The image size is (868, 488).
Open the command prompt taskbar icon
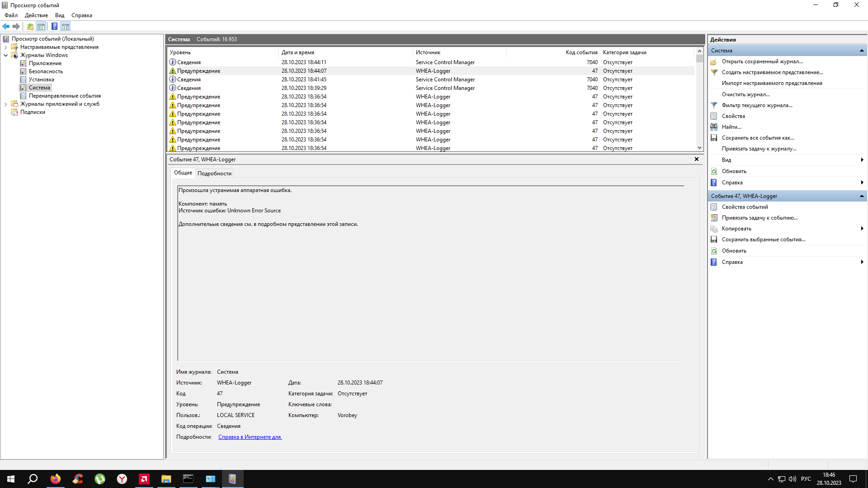pos(188,479)
